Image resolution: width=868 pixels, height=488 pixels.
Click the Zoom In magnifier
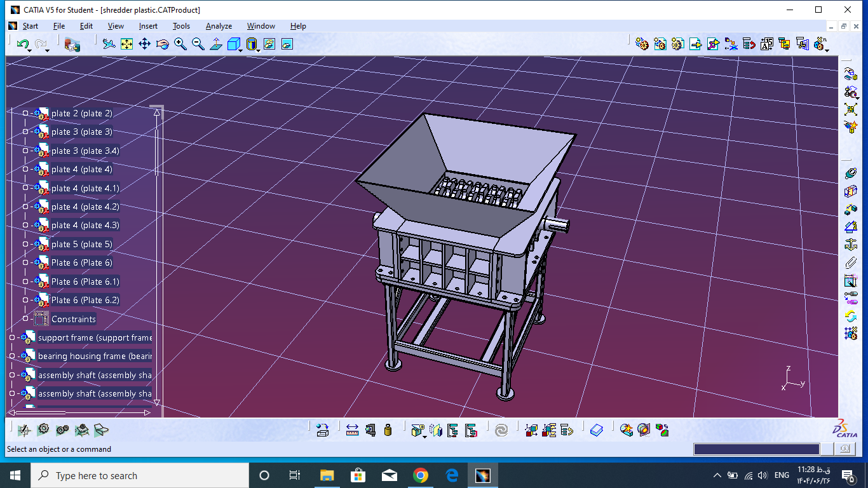click(x=180, y=44)
